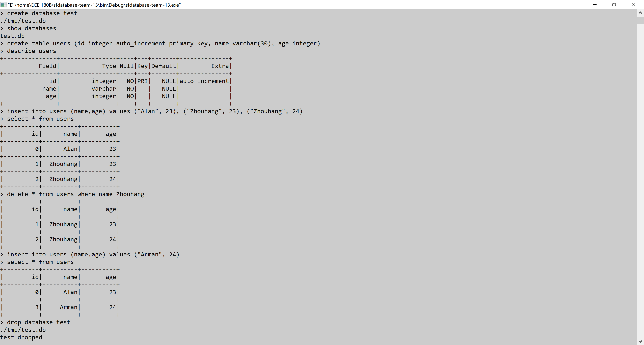This screenshot has height=345, width=644.
Task: Click the 'auto_increment' cell in describe table
Action: point(204,81)
